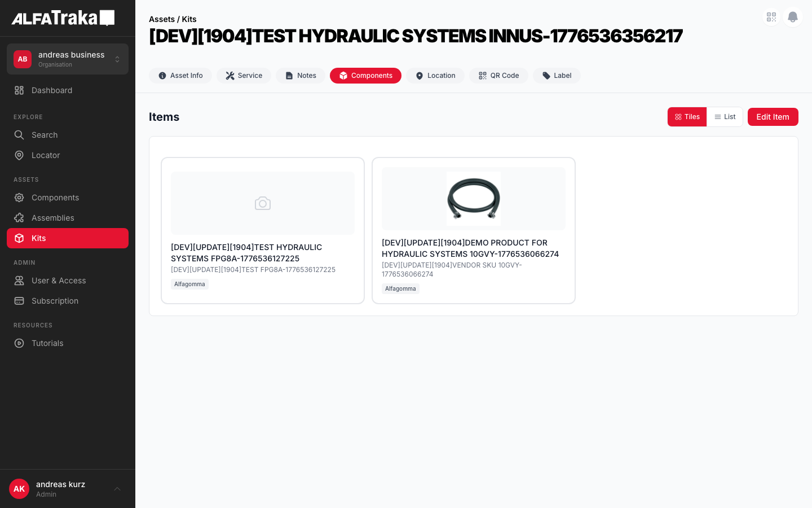
Task: Switch to the Asset Info tab
Action: pyautogui.click(x=180, y=76)
